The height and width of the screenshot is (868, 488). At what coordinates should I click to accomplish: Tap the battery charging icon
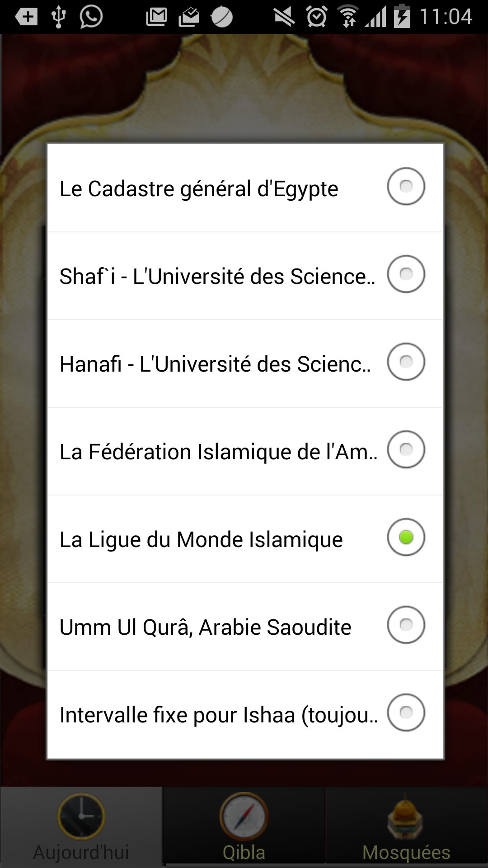[x=402, y=17]
